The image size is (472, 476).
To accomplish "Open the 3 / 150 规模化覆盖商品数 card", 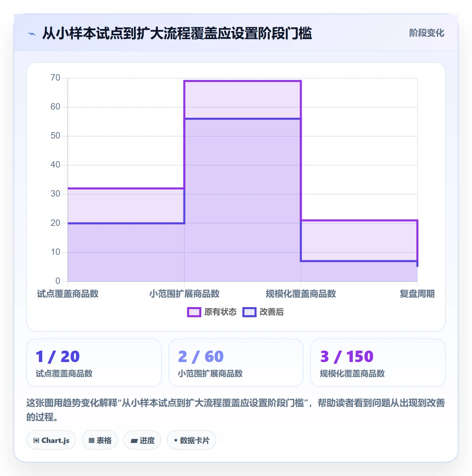I will [378, 363].
